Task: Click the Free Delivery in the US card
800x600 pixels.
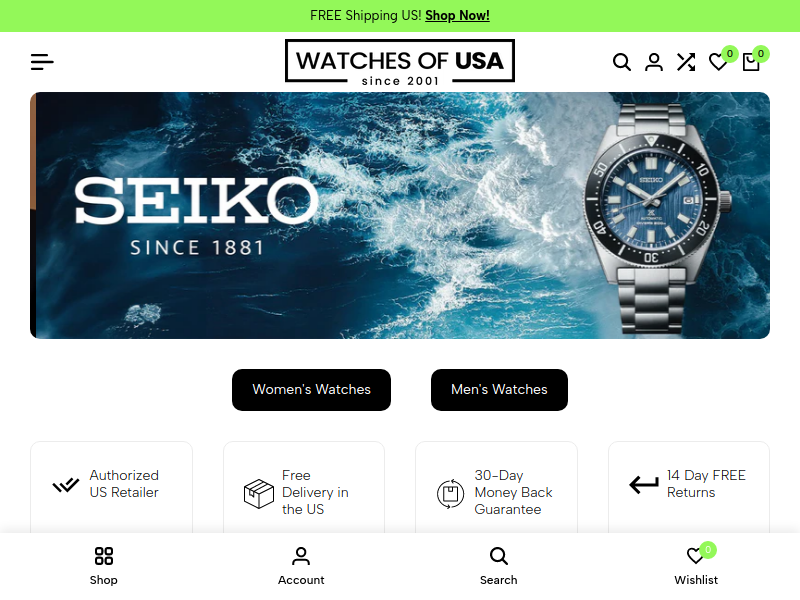Action: tap(304, 488)
